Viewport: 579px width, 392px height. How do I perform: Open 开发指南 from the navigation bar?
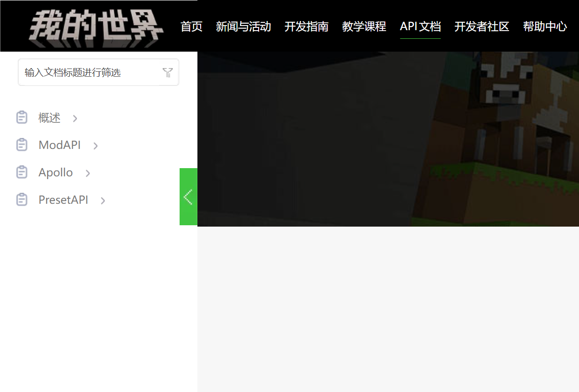[307, 26]
